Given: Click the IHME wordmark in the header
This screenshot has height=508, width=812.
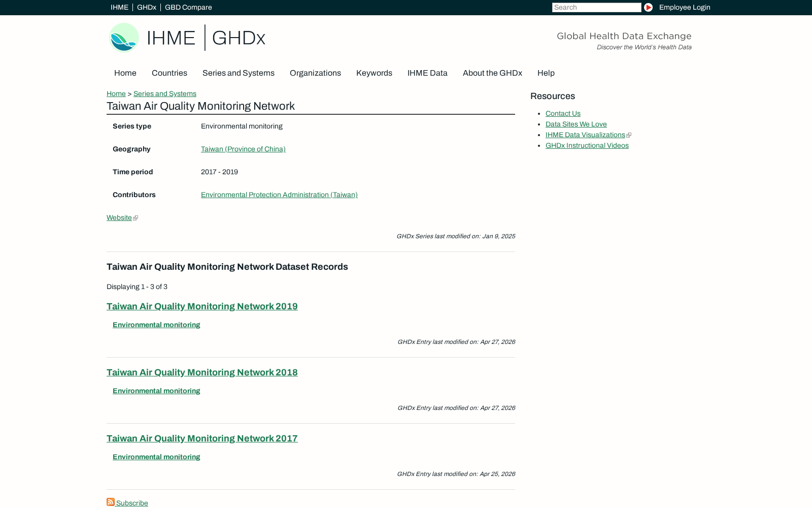Looking at the screenshot, I should tap(171, 38).
